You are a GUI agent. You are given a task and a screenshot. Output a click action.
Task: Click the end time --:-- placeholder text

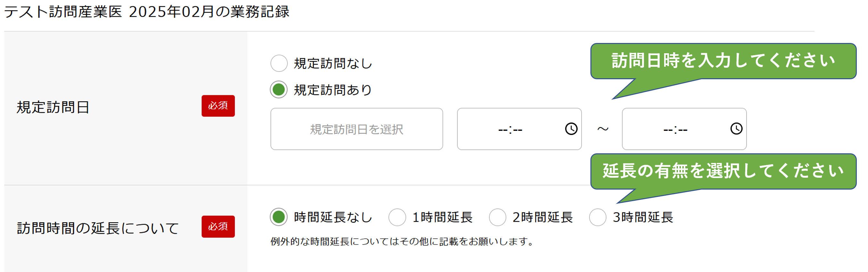(675, 130)
